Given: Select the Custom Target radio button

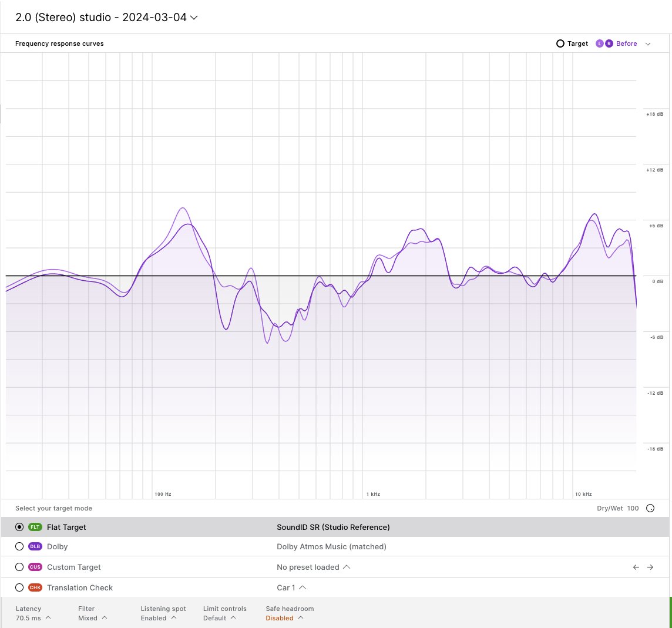Looking at the screenshot, I should coord(19,567).
